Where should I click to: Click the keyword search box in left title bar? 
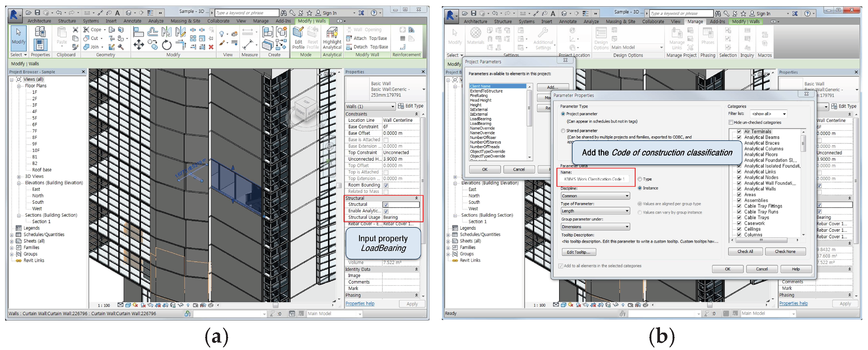point(247,13)
